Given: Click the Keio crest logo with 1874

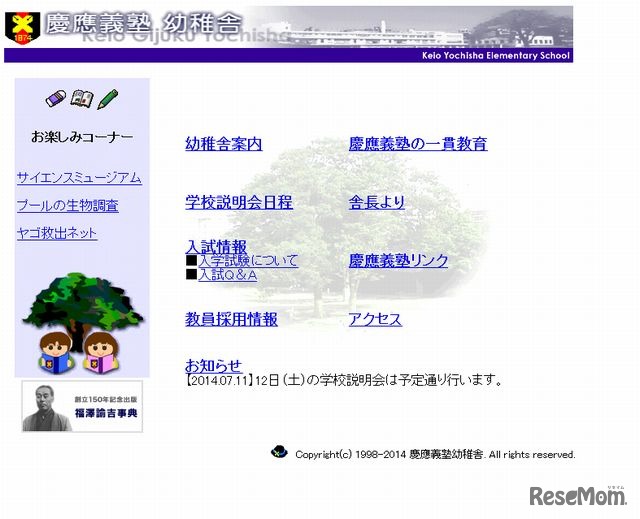Looking at the screenshot, I should coord(22,28).
